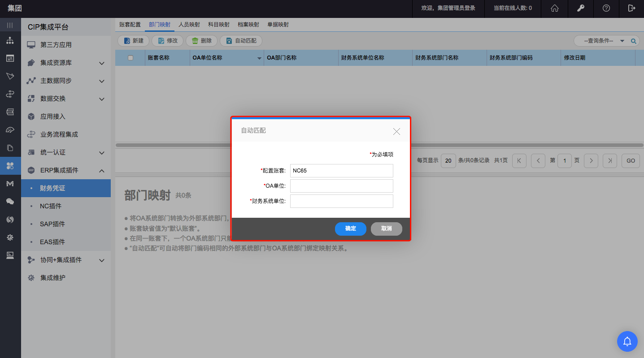Collapse the ERP集成插件 menu
644x358 pixels.
click(102, 171)
